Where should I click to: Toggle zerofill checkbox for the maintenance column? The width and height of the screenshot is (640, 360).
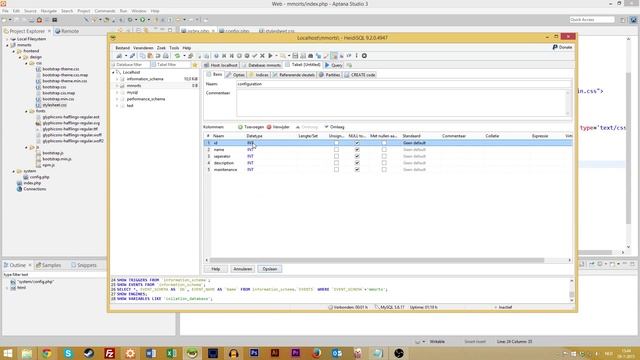[384, 169]
